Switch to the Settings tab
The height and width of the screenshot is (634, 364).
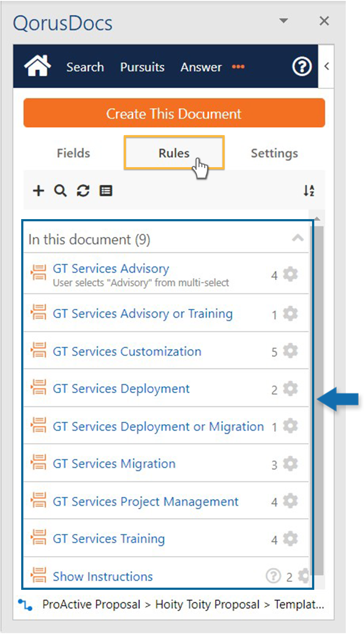tap(274, 153)
